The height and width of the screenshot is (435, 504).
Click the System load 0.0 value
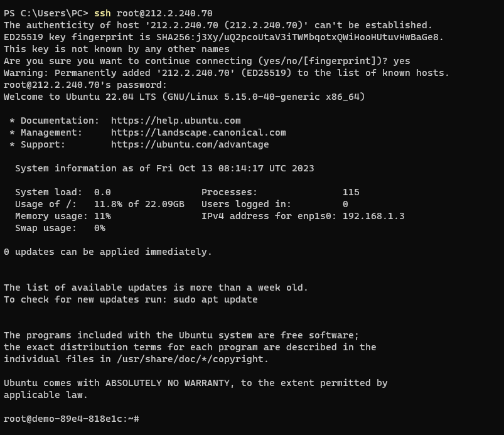click(102, 192)
